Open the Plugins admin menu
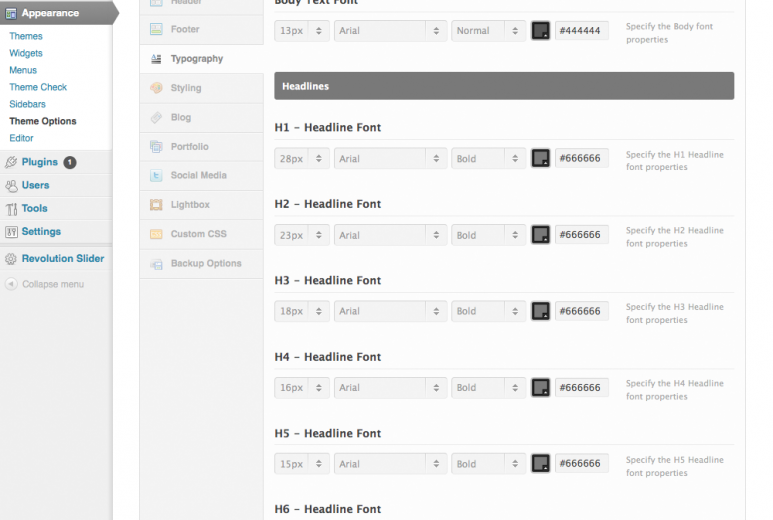The height and width of the screenshot is (520, 773). click(x=40, y=162)
